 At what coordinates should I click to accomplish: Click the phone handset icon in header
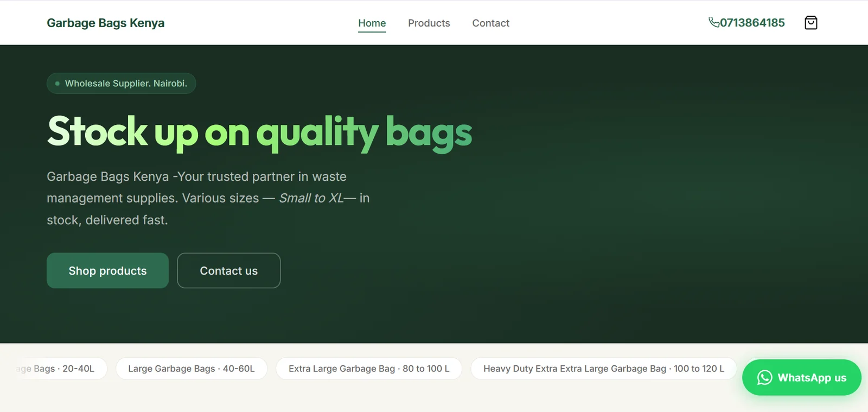tap(714, 22)
